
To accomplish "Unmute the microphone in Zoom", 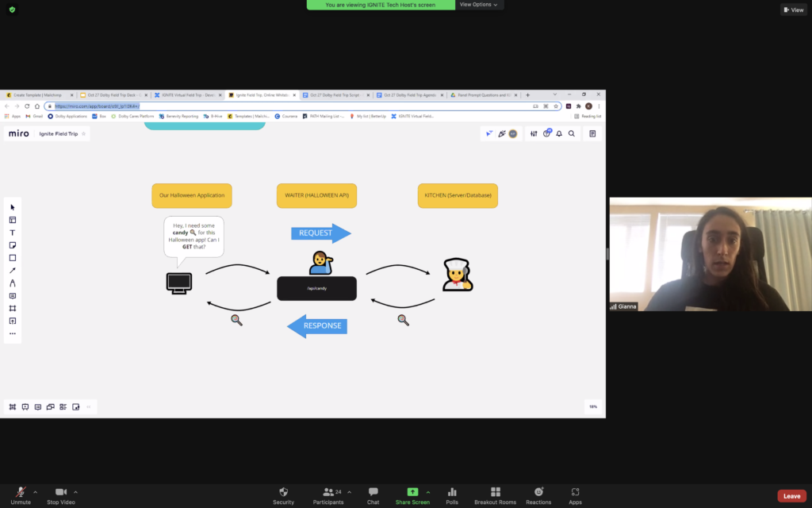I will 21,496.
